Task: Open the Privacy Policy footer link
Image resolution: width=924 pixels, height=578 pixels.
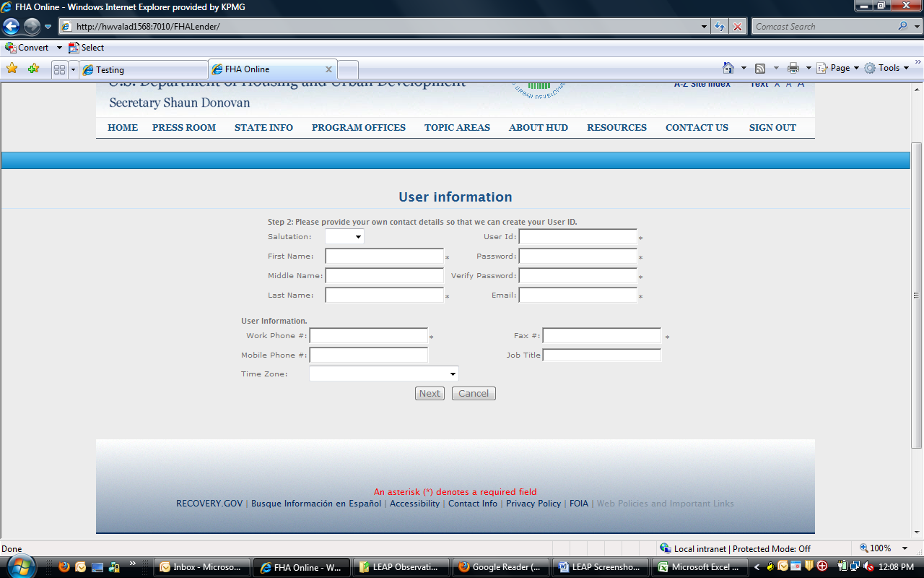Action: click(x=533, y=504)
